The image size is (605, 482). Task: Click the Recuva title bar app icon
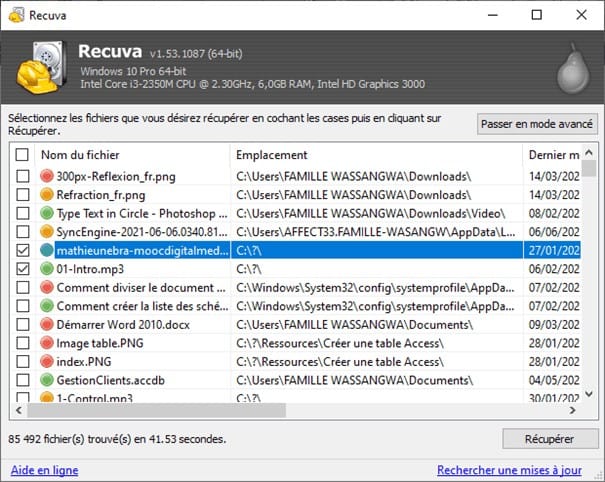16,15
